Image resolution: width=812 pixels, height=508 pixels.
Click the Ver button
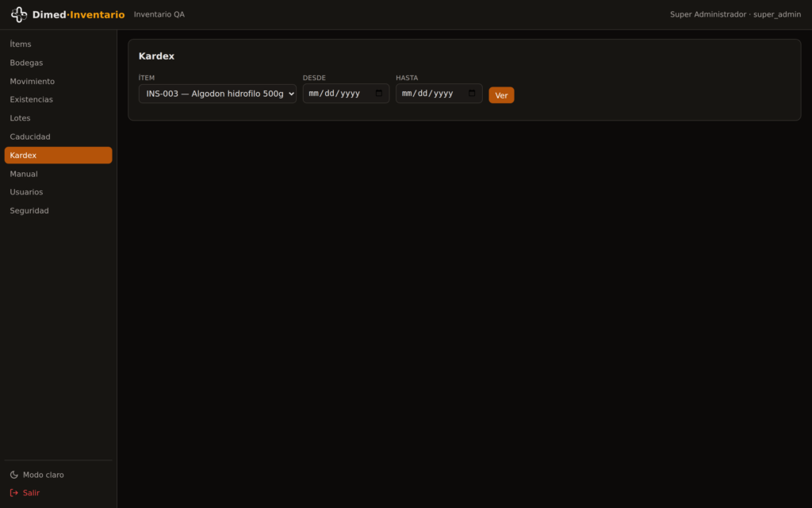[x=501, y=95]
